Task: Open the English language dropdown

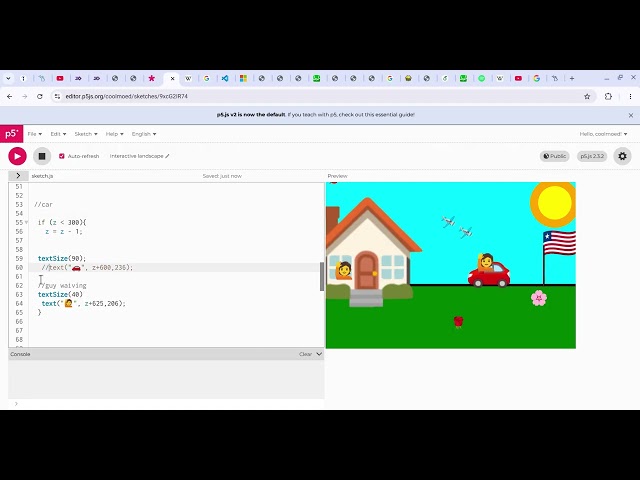Action: [144, 134]
